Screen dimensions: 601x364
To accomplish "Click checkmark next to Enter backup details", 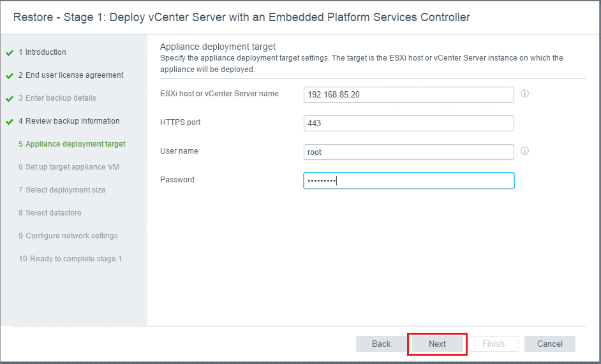I will (10, 99).
